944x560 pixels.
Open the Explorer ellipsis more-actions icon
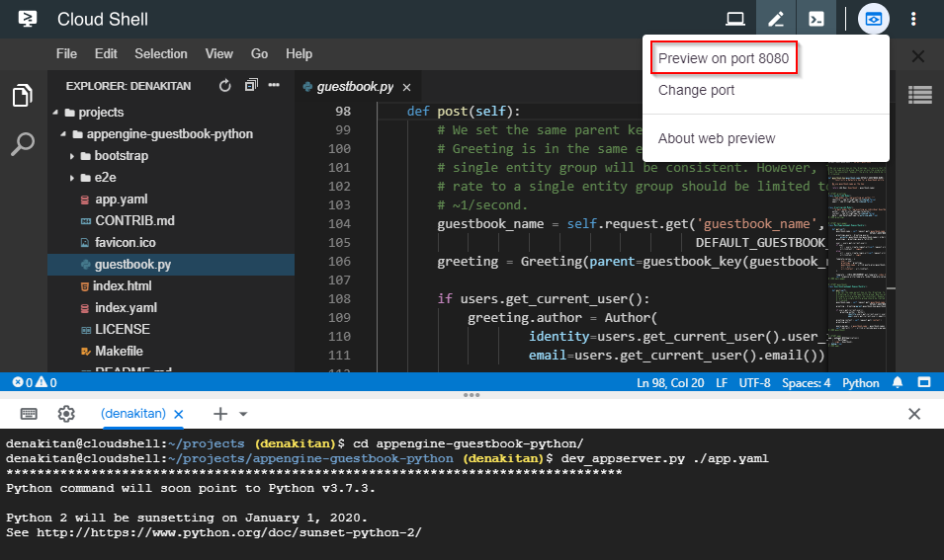click(x=274, y=85)
